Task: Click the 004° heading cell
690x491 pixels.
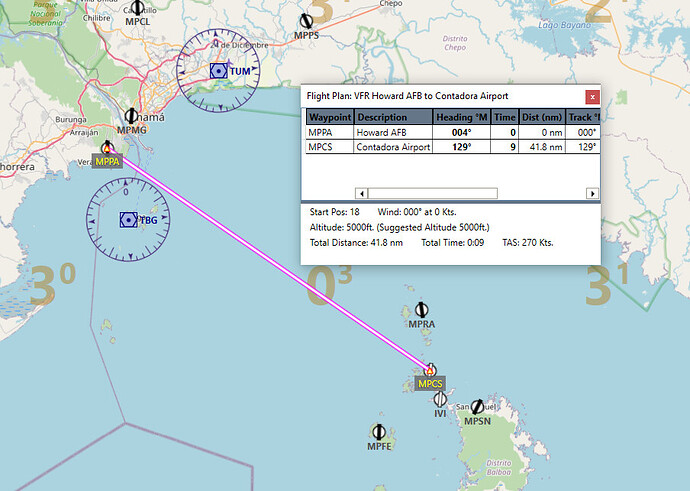Action: click(462, 132)
